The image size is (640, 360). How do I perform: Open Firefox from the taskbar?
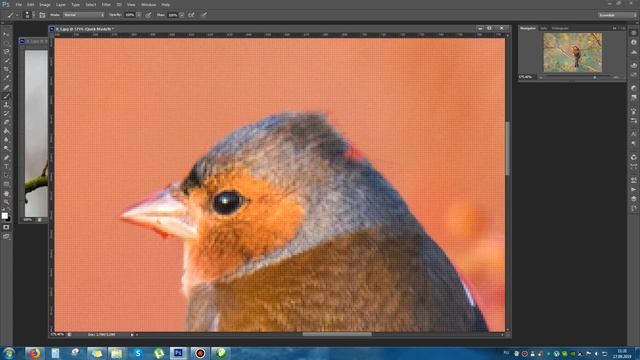(x=34, y=353)
